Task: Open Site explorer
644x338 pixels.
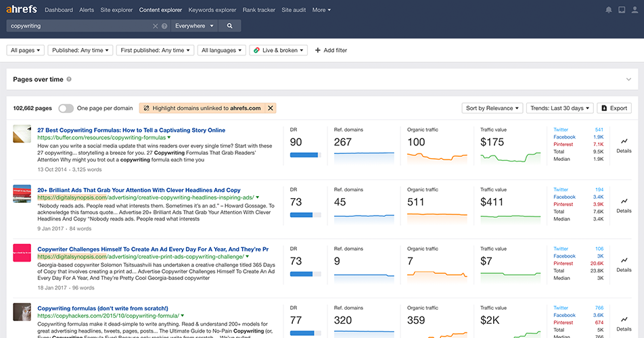Action: point(116,10)
